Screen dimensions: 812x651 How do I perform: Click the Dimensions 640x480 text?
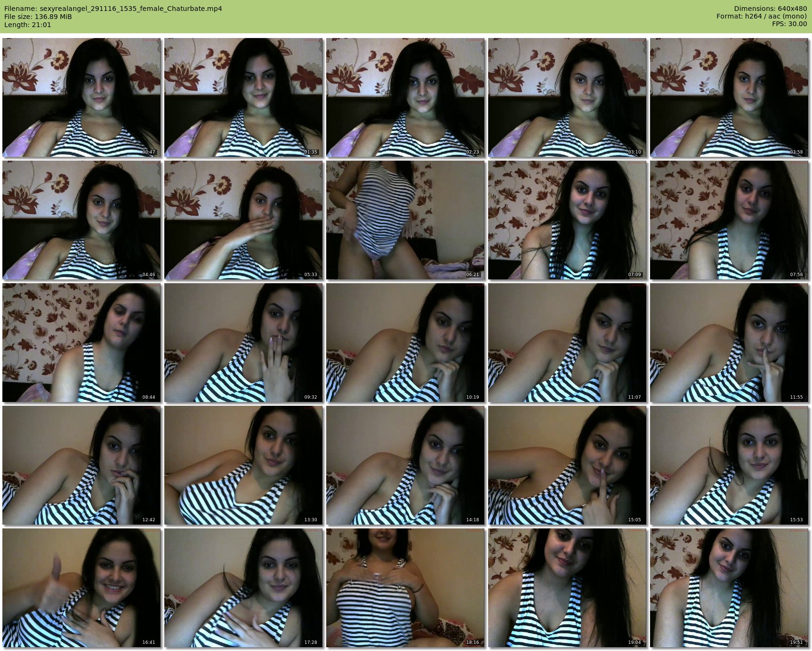[x=770, y=9]
